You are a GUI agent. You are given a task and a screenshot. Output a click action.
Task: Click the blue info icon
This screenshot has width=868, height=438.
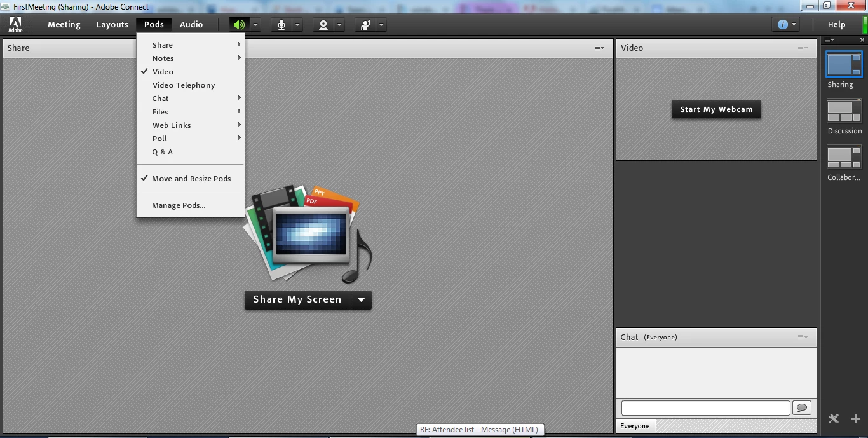pyautogui.click(x=782, y=25)
